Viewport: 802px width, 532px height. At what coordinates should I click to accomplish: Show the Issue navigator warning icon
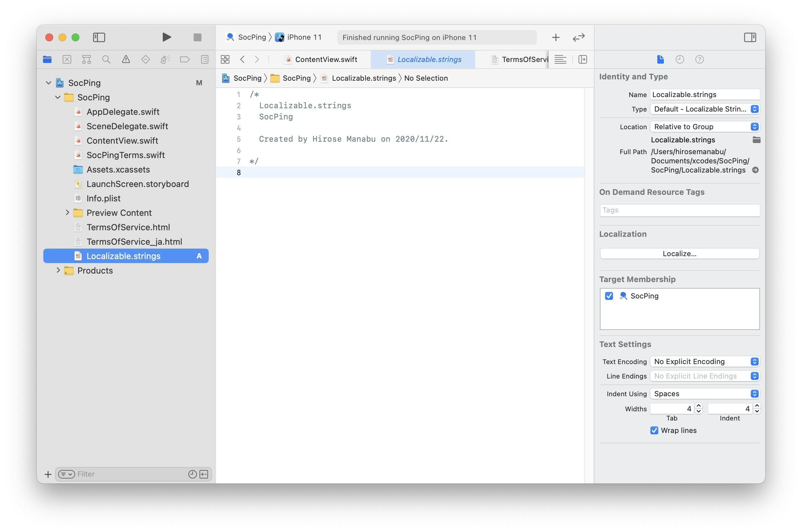(x=126, y=59)
